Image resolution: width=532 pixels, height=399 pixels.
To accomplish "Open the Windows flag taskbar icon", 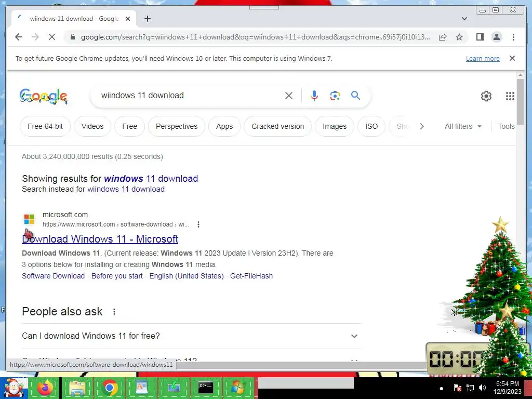I will click(238, 388).
